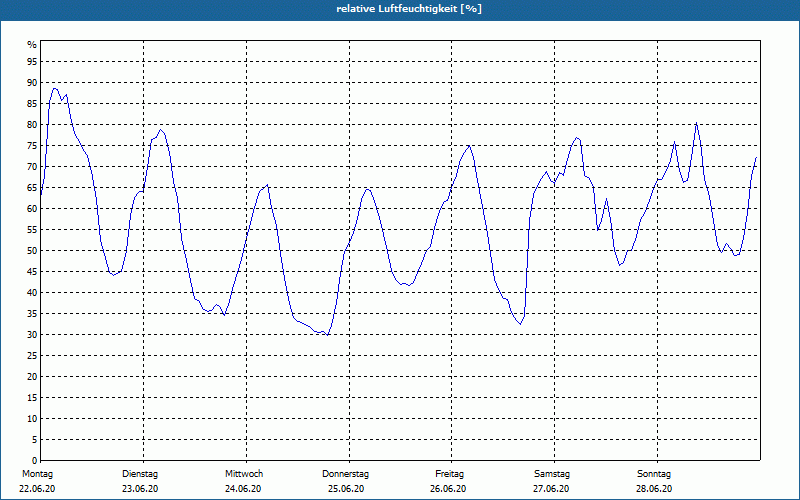The height and width of the screenshot is (500, 800).
Task: Click the Sunday humidity peak near 80%
Action: point(696,123)
